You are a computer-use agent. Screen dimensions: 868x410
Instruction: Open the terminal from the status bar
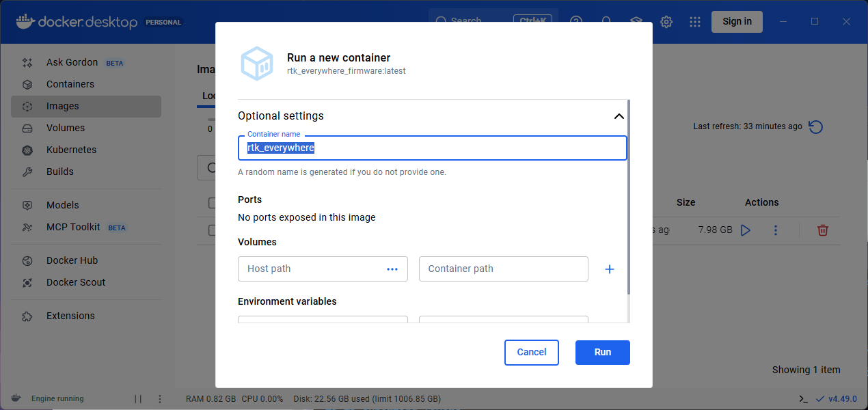[x=802, y=398]
